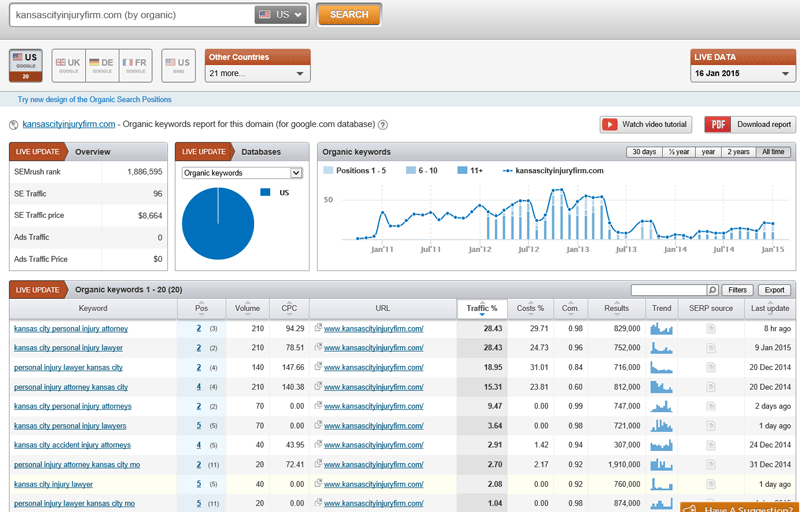Select the year chart range

click(x=708, y=152)
